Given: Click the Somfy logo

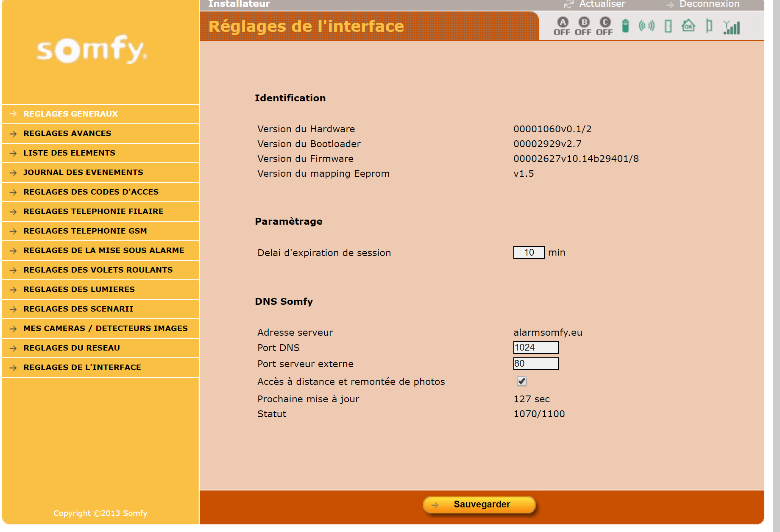Looking at the screenshot, I should (92, 49).
